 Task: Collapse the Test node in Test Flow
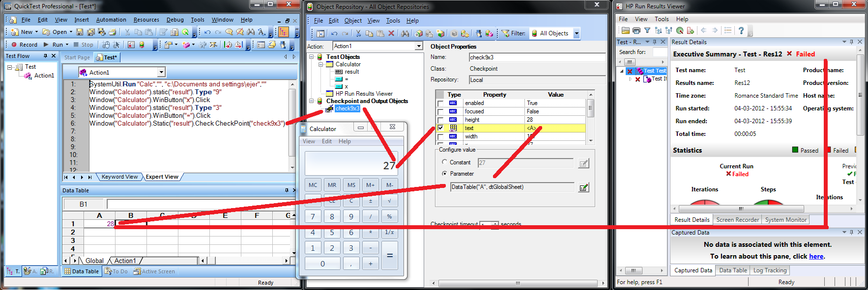[x=9, y=67]
